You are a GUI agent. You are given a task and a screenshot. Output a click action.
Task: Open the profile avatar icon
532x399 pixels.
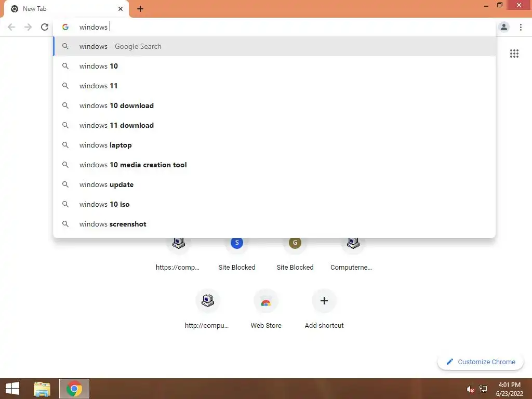point(504,27)
